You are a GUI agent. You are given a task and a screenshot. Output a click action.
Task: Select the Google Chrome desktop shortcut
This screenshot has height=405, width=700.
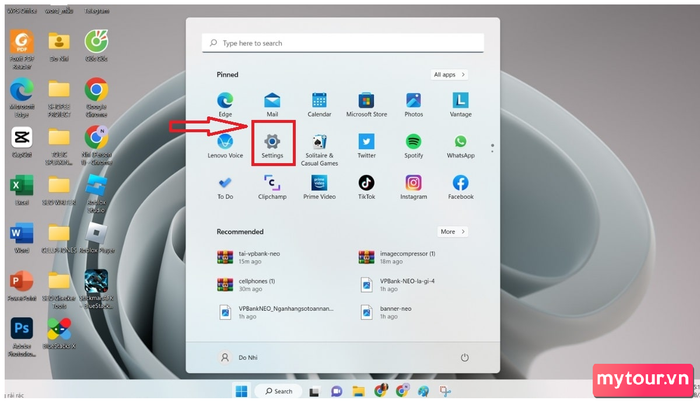tap(96, 97)
